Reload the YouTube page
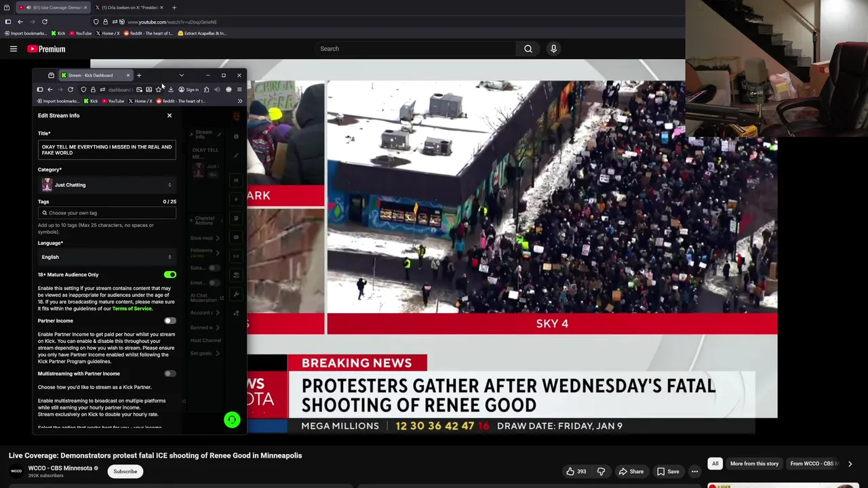This screenshot has height=488, width=868. (x=45, y=22)
